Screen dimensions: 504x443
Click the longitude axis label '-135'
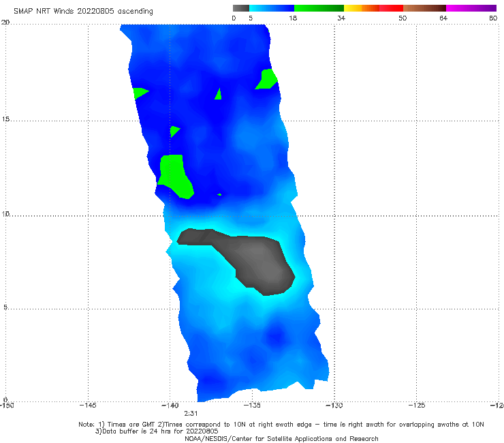click(252, 405)
